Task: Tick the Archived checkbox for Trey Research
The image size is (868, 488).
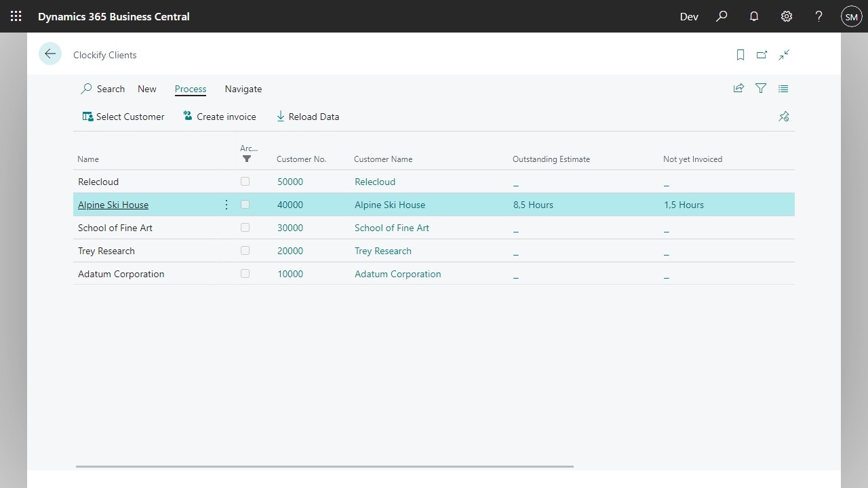Action: (x=245, y=251)
